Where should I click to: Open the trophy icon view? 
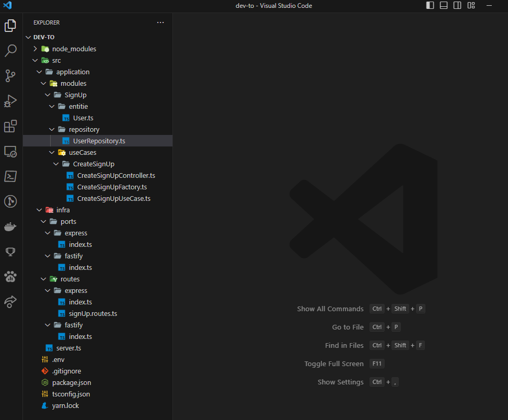click(x=10, y=252)
